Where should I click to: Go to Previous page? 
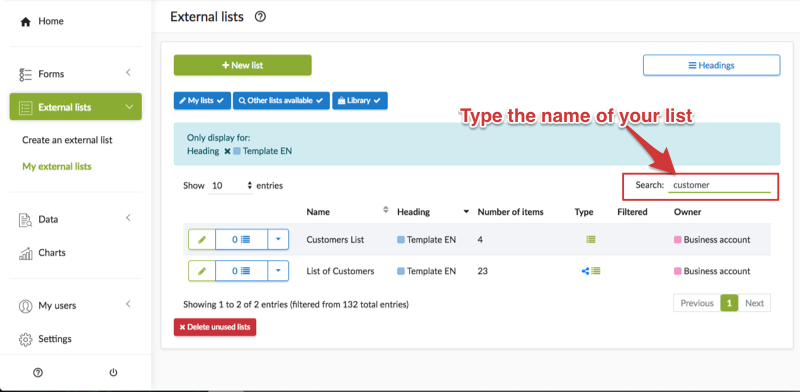click(697, 303)
